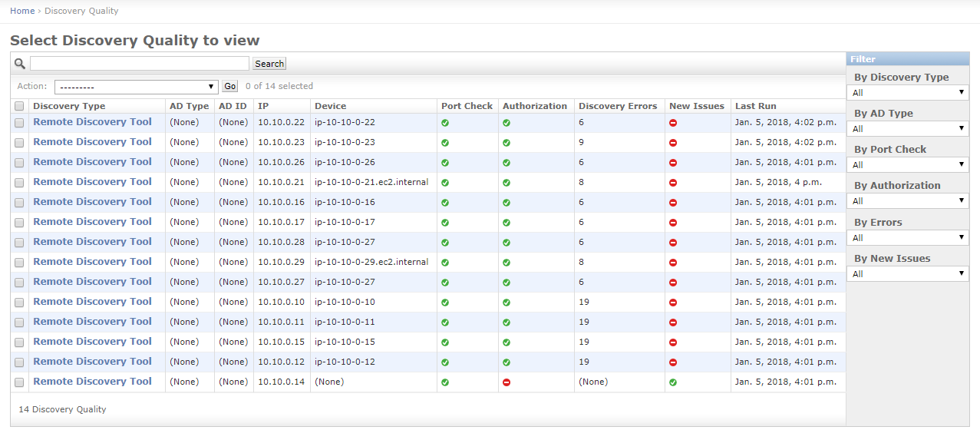Click New Issues red icon for 10.10.0.21
The width and height of the screenshot is (980, 430).
(x=673, y=183)
